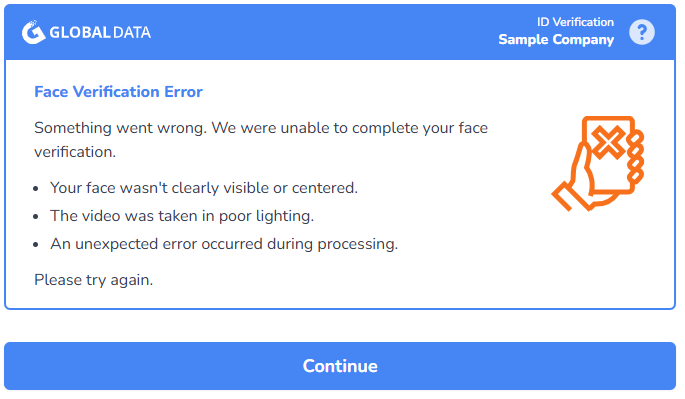Click the Continue button
This screenshot has height=399, width=685.
[340, 366]
